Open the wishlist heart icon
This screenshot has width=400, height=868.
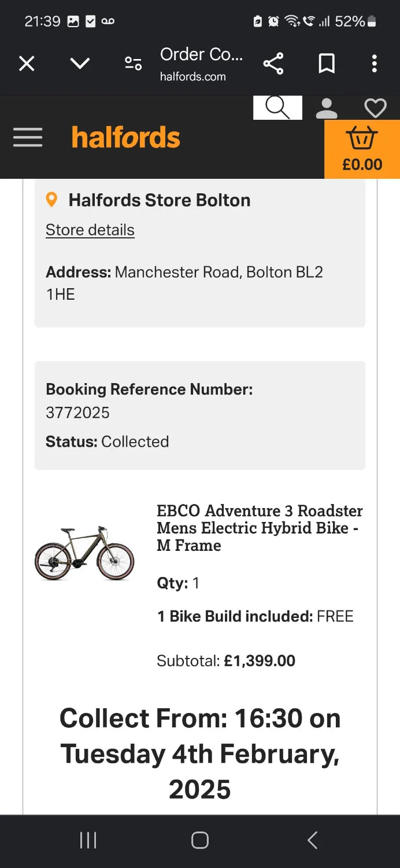point(375,107)
